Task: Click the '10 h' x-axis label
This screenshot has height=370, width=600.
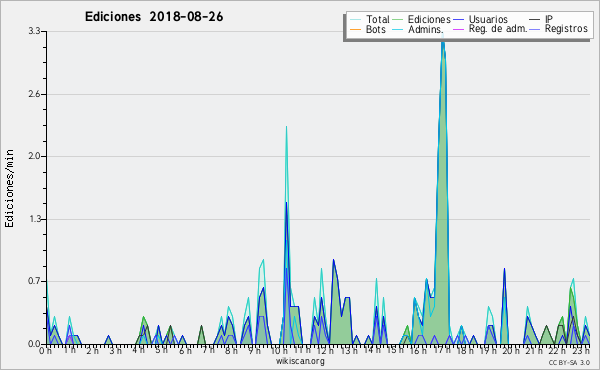Action: (279, 350)
